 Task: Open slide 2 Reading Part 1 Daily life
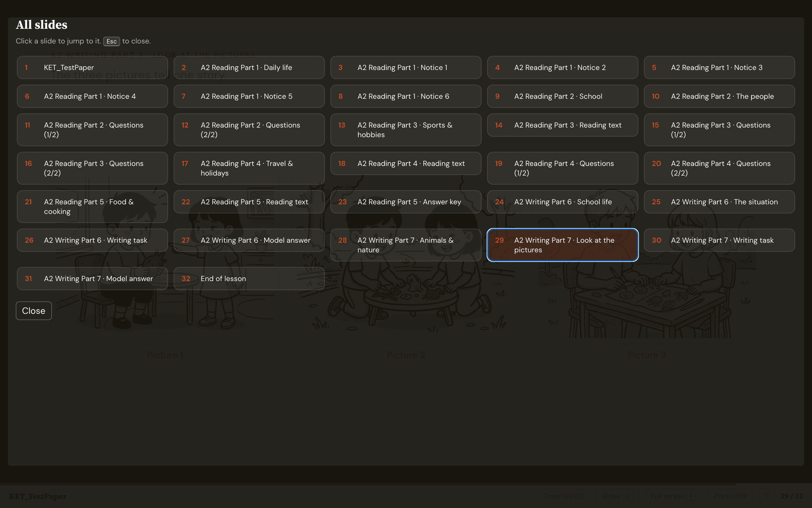pos(249,67)
